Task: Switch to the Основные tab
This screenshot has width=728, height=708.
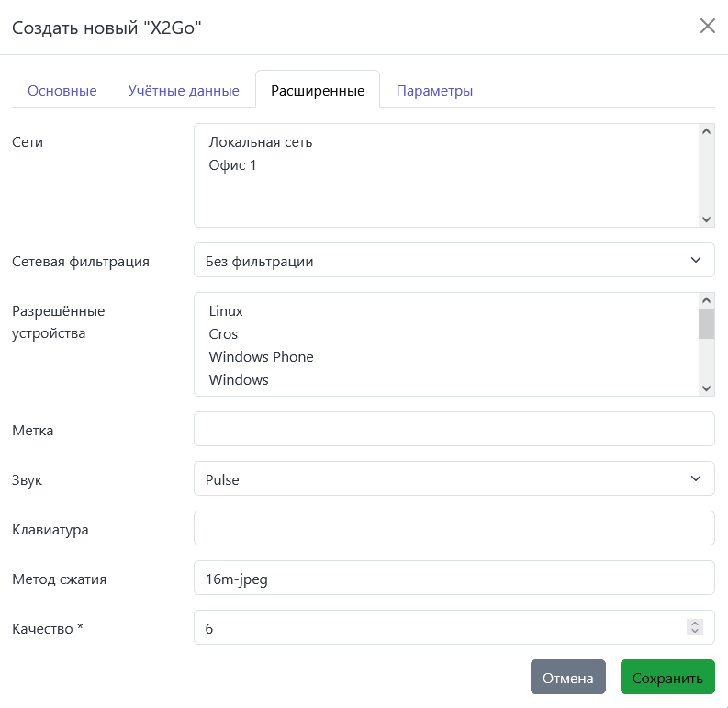Action: pos(62,91)
